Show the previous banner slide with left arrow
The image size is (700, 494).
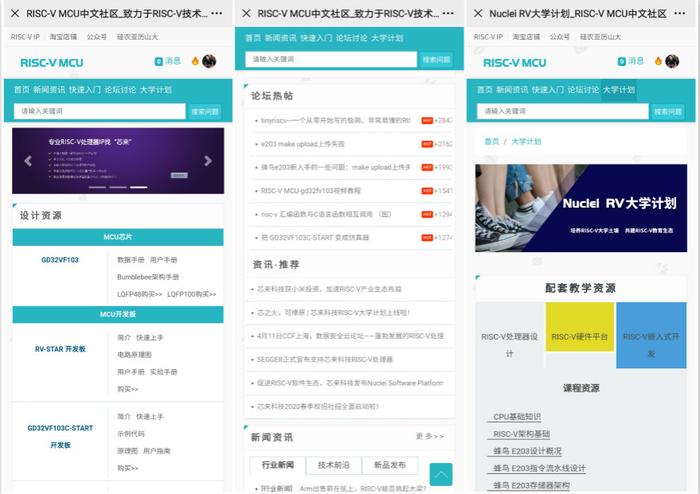pyautogui.click(x=28, y=161)
